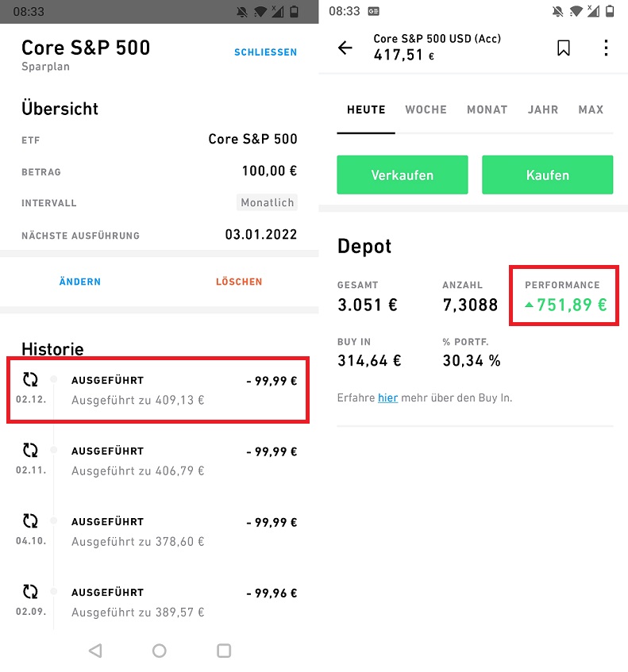Open the Monatlich interval selector

click(x=267, y=202)
